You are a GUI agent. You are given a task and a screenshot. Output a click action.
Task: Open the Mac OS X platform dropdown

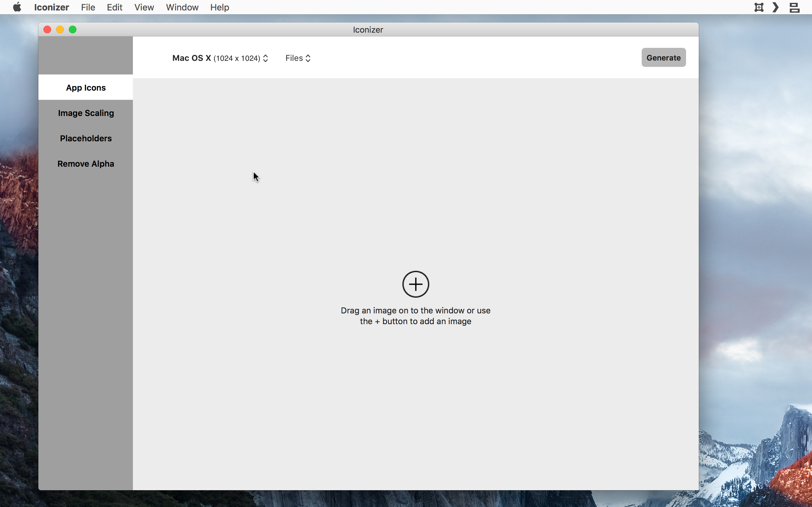(x=220, y=58)
